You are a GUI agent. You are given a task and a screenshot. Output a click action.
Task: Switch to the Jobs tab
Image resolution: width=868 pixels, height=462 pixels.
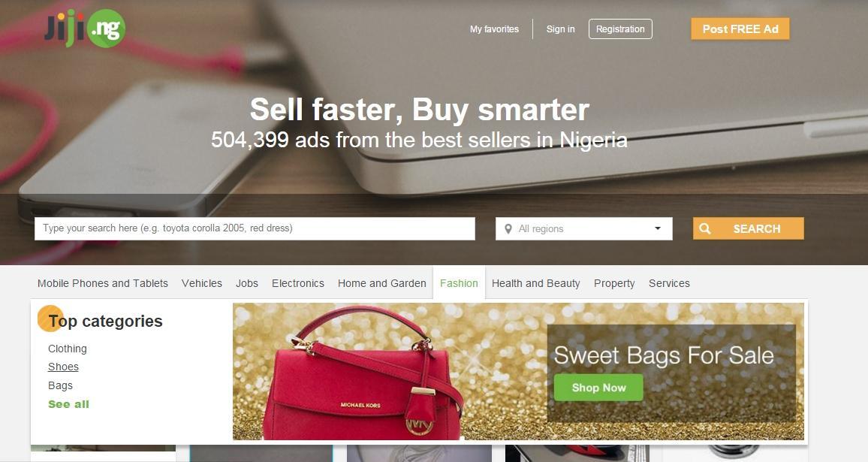pos(247,283)
